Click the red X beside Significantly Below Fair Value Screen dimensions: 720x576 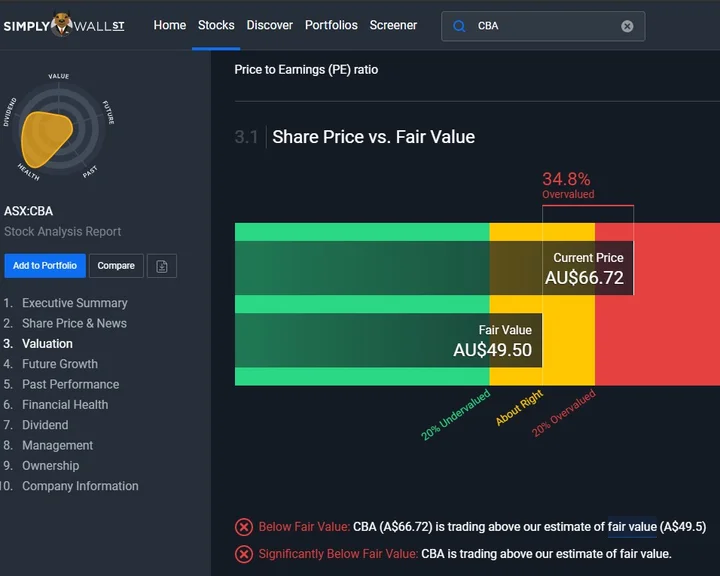tap(244, 554)
